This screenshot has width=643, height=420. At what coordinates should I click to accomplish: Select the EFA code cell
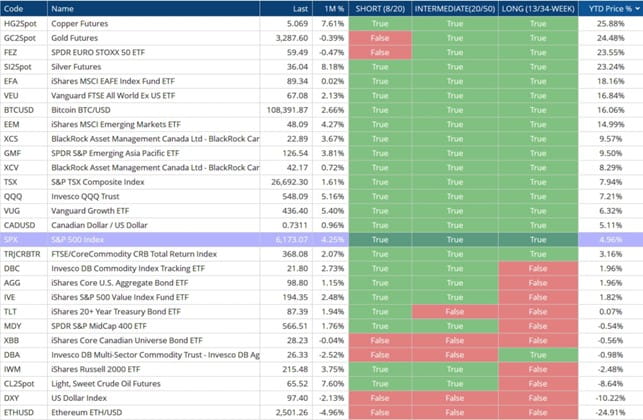pyautogui.click(x=24, y=81)
